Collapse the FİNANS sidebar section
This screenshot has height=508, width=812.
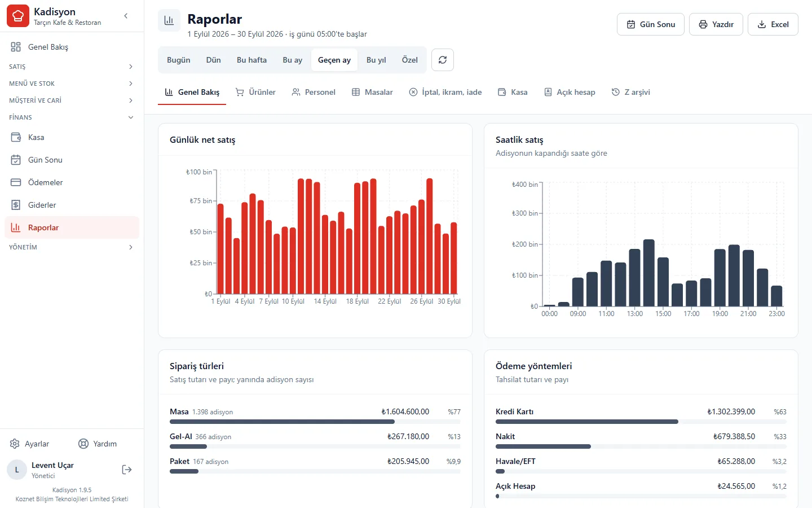point(72,117)
